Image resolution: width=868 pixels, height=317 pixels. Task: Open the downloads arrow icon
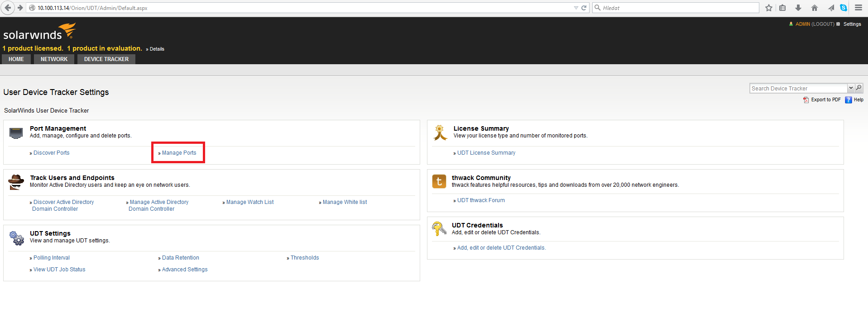point(798,8)
